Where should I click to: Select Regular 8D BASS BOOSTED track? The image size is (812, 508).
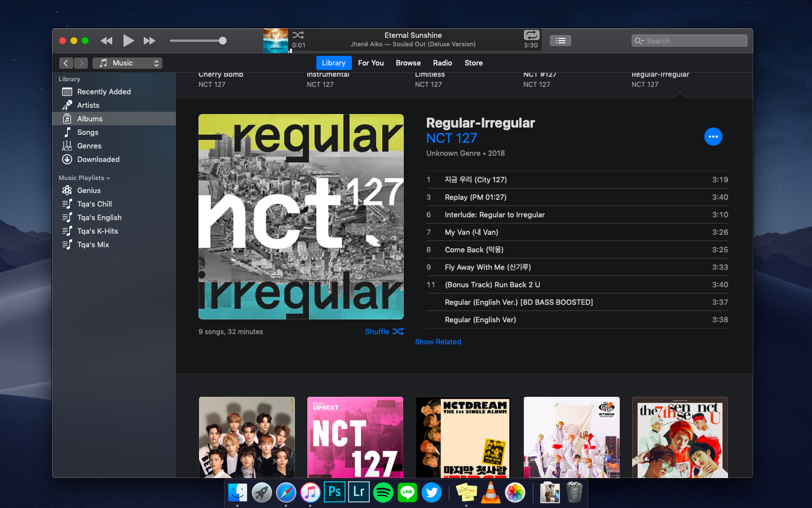point(577,302)
